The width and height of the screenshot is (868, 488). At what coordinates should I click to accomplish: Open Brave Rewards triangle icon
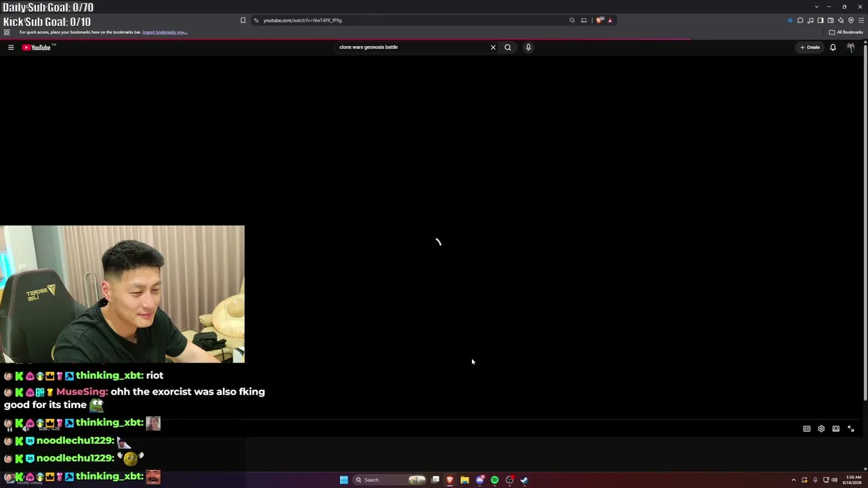(x=610, y=20)
